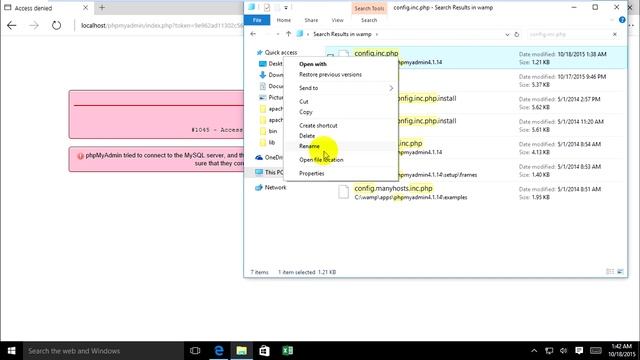Click Search Results in wamp breadcrumb

[342, 34]
